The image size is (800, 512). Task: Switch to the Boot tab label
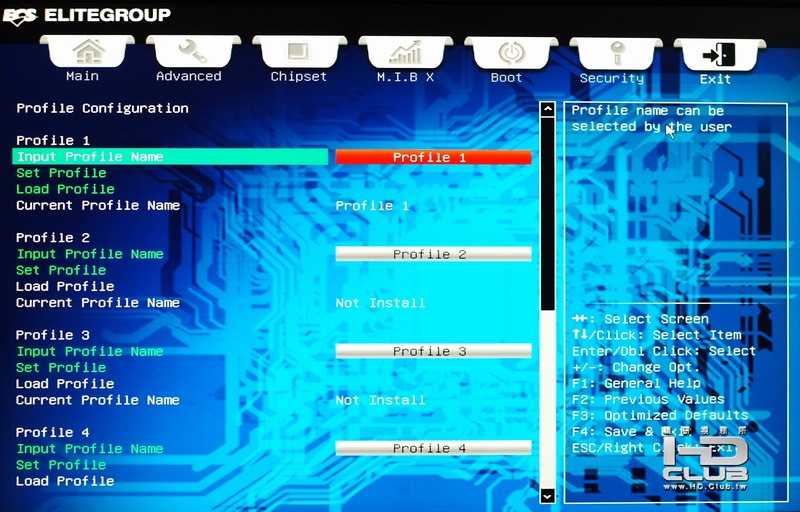pyautogui.click(x=507, y=78)
